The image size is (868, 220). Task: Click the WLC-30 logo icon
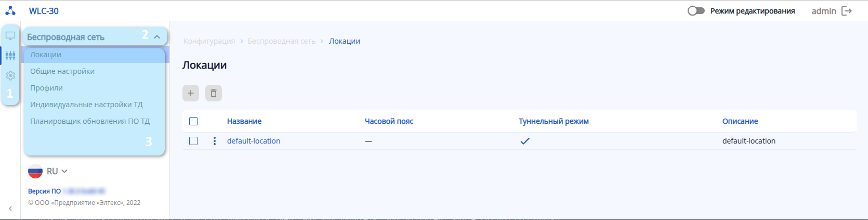pos(10,11)
